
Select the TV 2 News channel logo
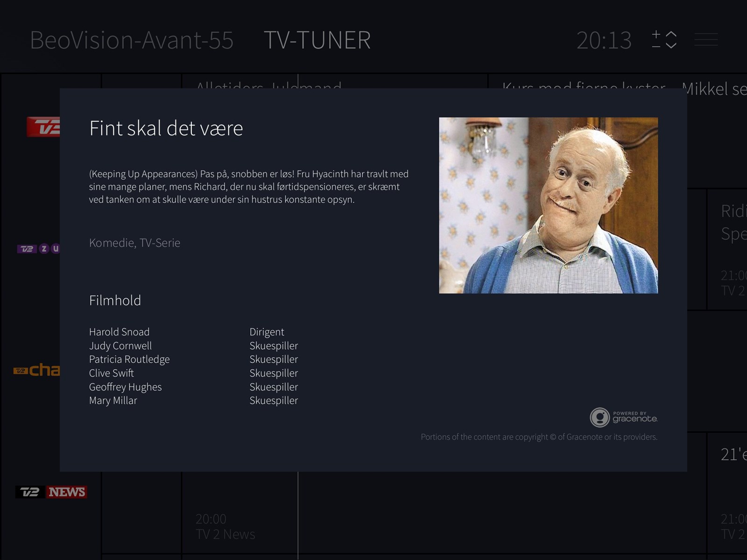click(51, 492)
